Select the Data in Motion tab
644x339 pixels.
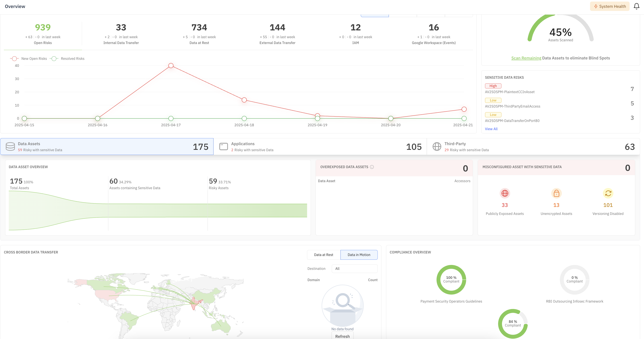[359, 255]
